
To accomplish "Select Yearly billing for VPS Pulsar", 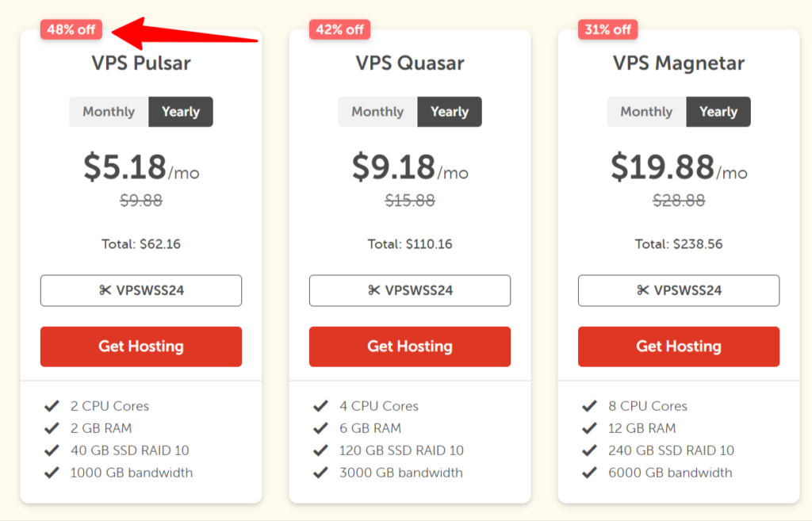I will [181, 112].
